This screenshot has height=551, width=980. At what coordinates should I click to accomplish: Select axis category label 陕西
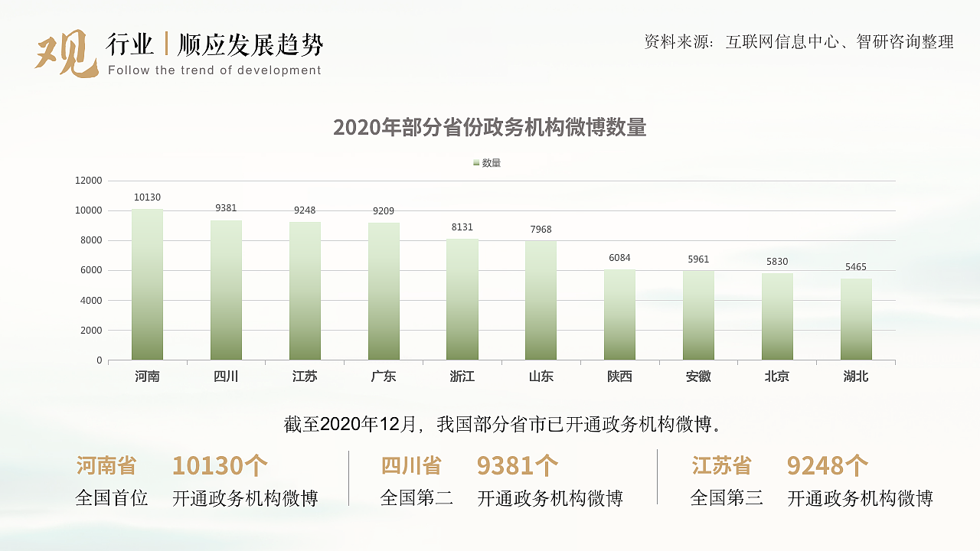click(619, 377)
